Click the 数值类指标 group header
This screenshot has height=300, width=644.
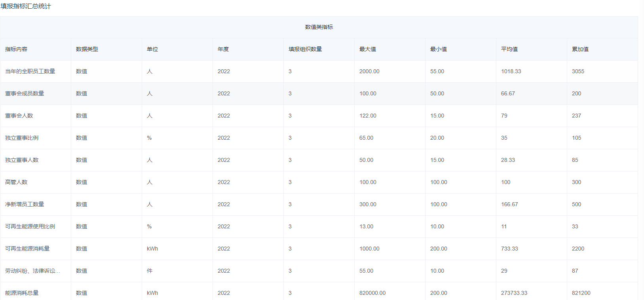pos(319,27)
